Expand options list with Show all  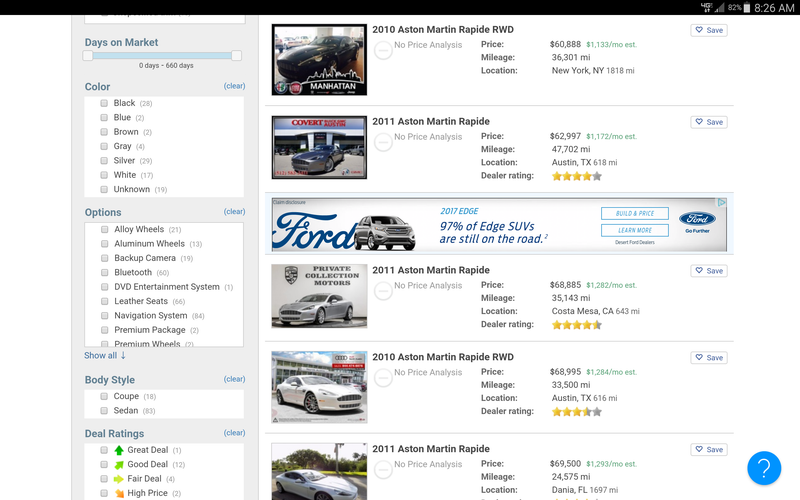click(x=105, y=356)
